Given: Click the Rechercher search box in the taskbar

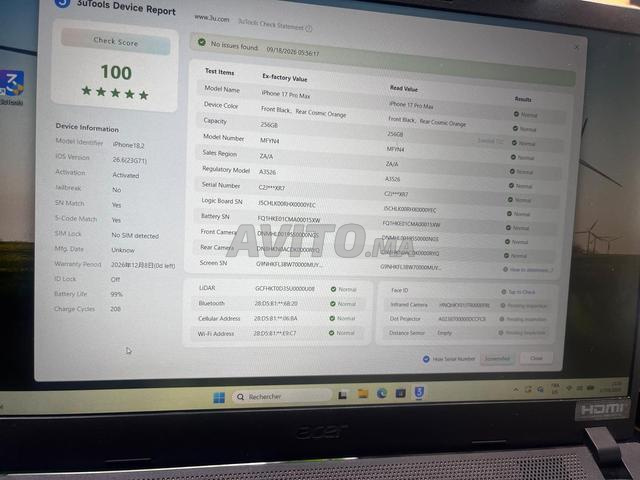Looking at the screenshot, I should (x=282, y=396).
